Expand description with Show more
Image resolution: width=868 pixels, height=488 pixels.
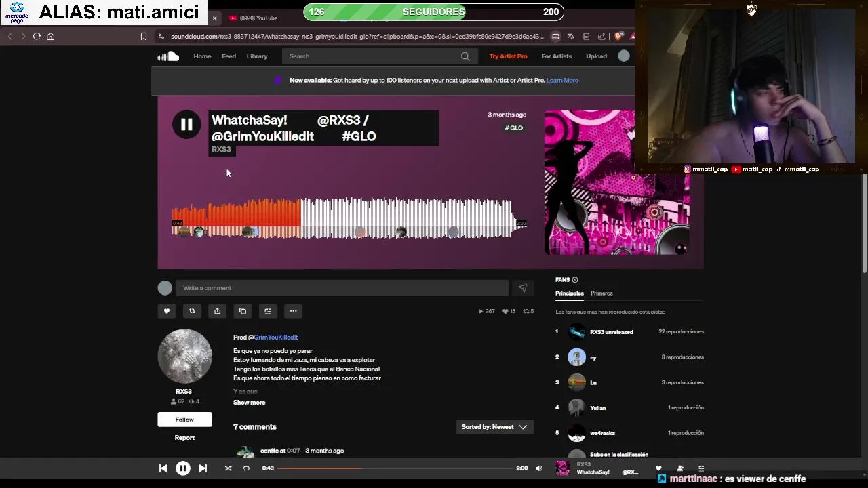249,403
